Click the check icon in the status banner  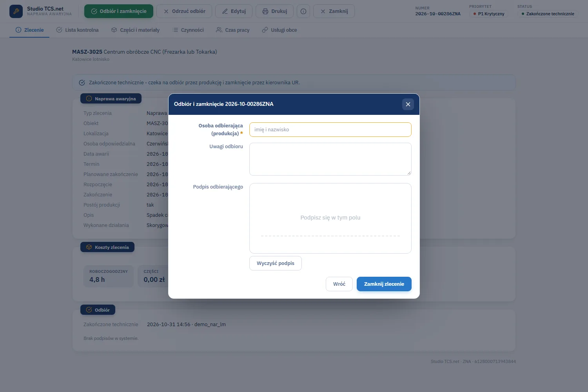click(82, 83)
